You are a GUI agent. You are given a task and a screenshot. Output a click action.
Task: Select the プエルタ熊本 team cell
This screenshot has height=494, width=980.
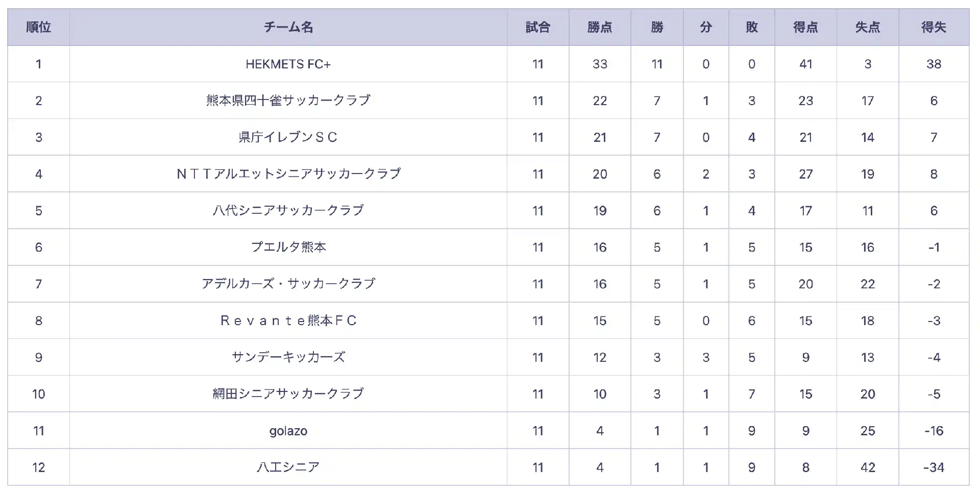click(288, 248)
